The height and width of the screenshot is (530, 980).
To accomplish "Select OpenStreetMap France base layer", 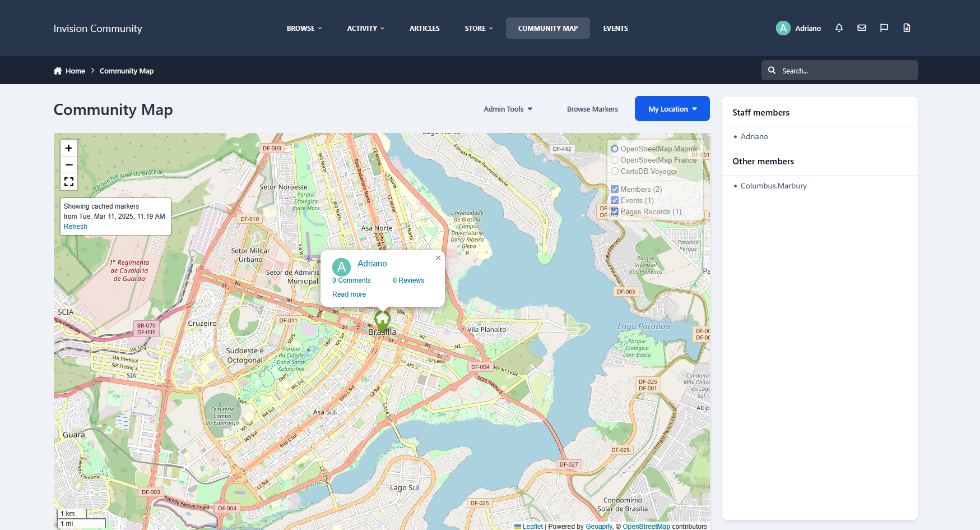I will tap(615, 160).
